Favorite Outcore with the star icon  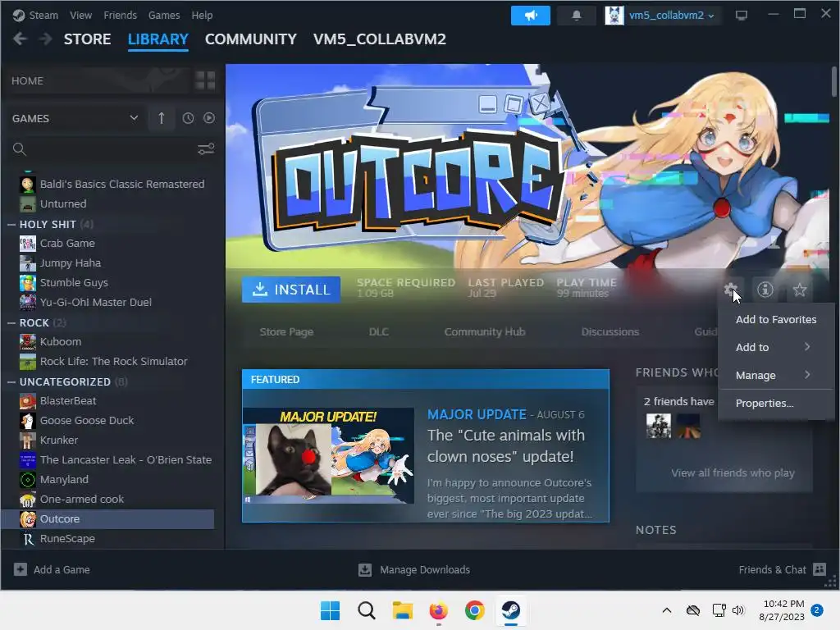(x=800, y=290)
